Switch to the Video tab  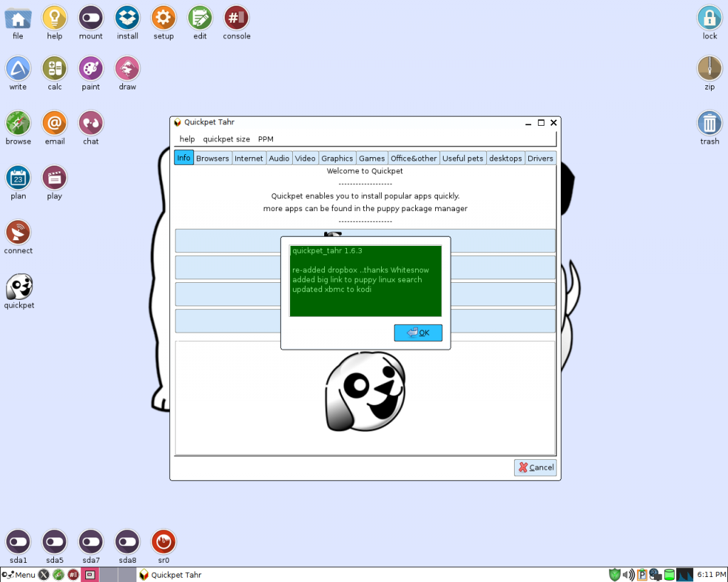(305, 158)
